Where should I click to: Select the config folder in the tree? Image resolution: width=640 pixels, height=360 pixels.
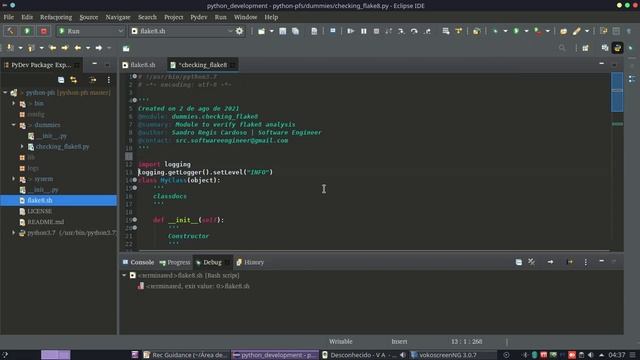(36, 114)
